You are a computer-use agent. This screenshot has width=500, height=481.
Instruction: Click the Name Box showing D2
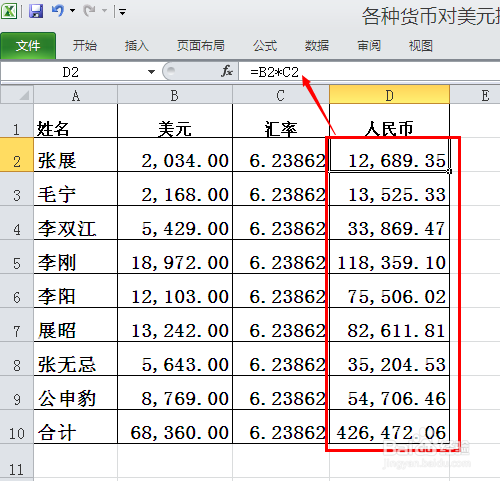point(72,72)
